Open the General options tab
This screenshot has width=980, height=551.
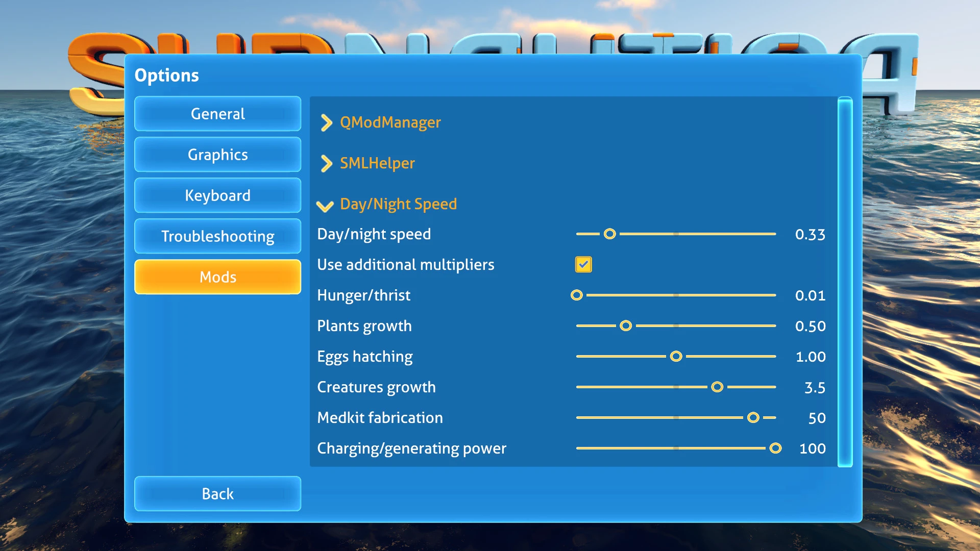(x=217, y=114)
